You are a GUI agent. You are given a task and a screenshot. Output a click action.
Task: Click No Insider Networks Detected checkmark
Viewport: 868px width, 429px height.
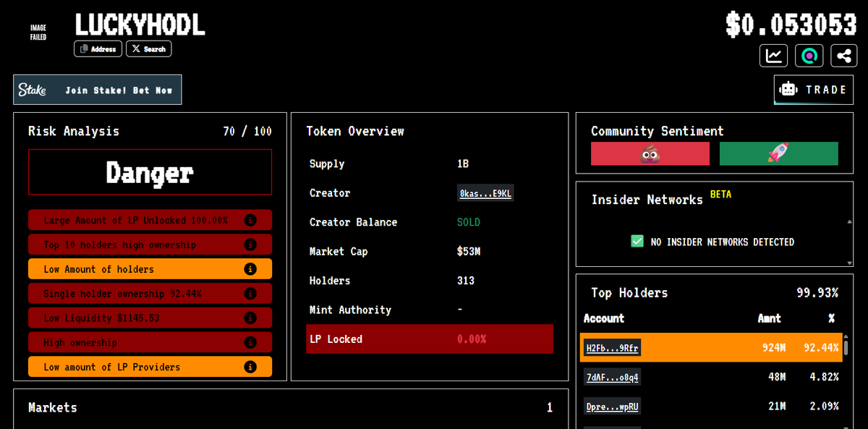(x=637, y=242)
